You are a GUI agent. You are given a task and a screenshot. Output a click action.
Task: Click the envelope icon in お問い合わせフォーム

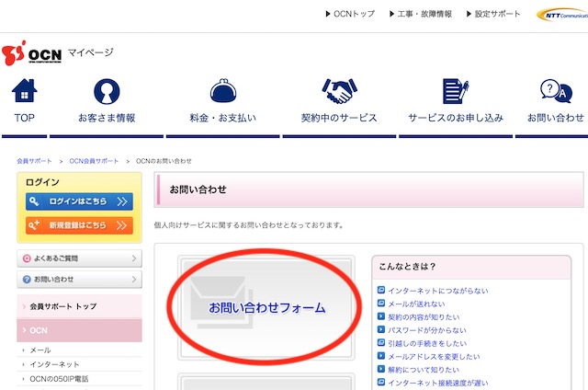(x=221, y=303)
